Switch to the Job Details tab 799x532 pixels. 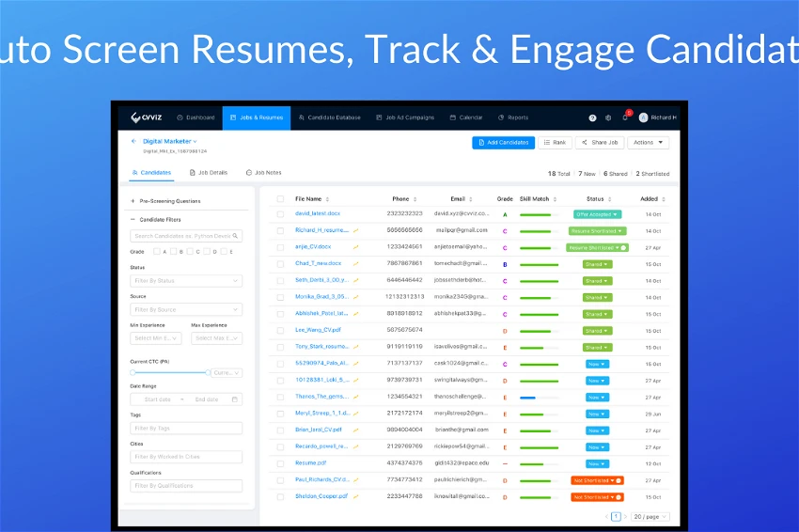tap(209, 173)
